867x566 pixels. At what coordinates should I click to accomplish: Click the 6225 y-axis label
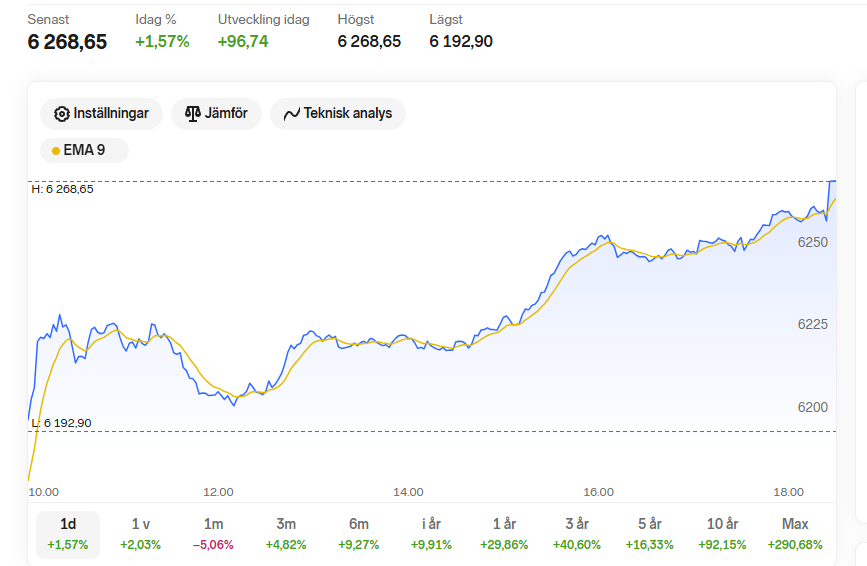(x=812, y=324)
